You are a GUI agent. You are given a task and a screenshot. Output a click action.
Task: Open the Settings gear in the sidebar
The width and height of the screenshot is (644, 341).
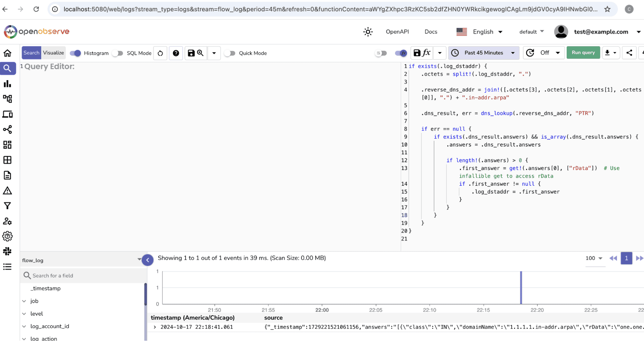pos(8,236)
